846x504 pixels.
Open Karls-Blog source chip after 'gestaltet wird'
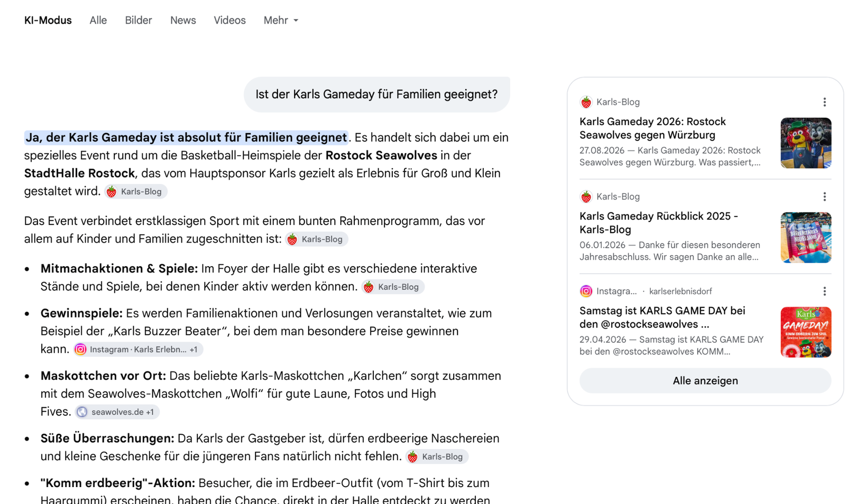(x=135, y=192)
